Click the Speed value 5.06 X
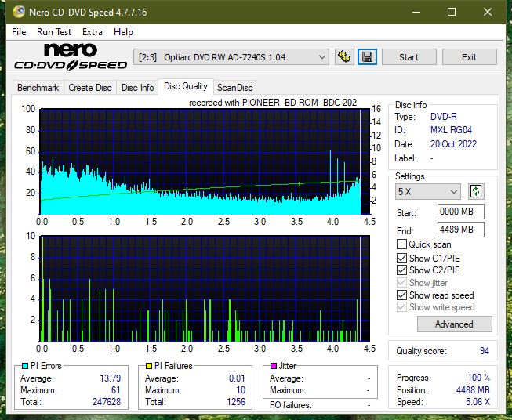The width and height of the screenshot is (512, 420). click(478, 402)
